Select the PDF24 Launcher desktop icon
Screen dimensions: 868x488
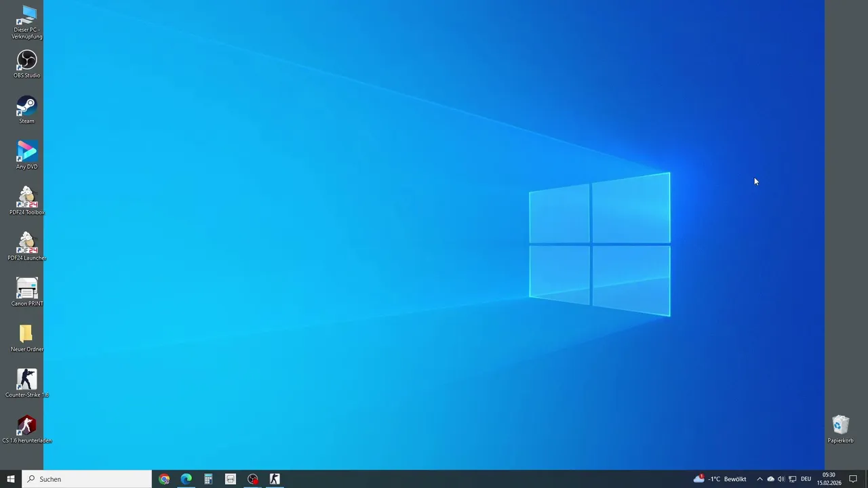point(26,247)
